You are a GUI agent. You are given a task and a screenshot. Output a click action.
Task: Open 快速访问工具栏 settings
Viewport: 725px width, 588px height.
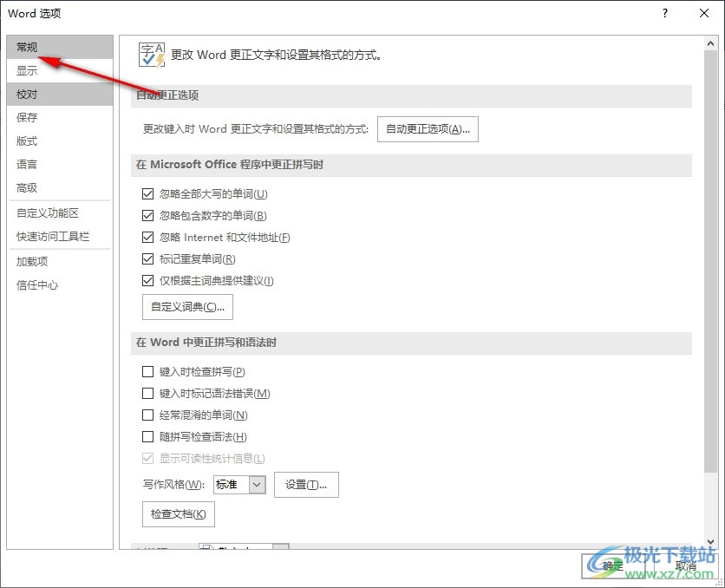pyautogui.click(x=60, y=237)
